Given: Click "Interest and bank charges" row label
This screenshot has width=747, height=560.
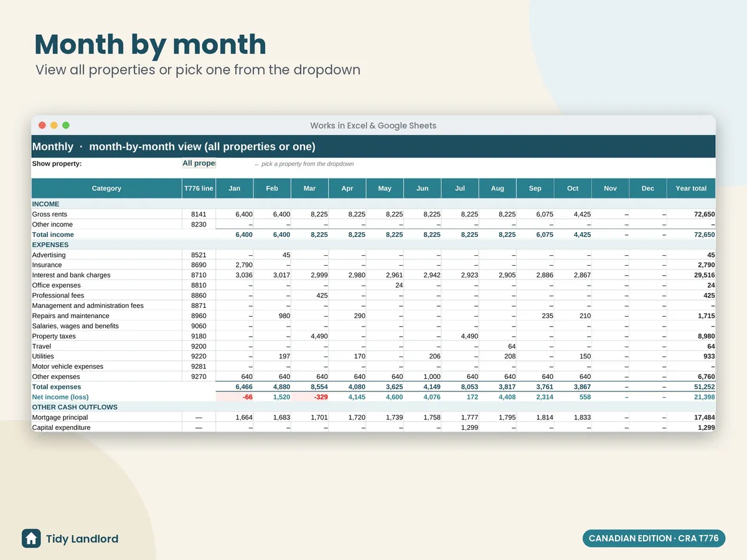Looking at the screenshot, I should (x=72, y=275).
